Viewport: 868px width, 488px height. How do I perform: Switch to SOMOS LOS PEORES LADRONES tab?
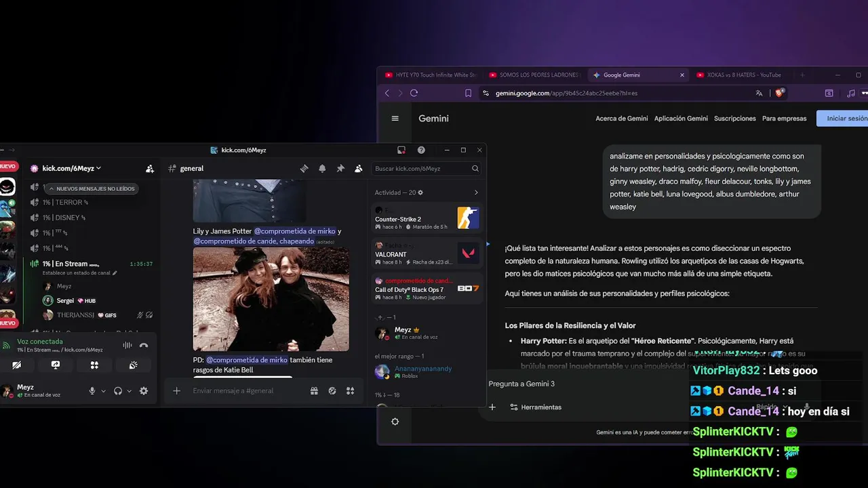pyautogui.click(x=534, y=75)
